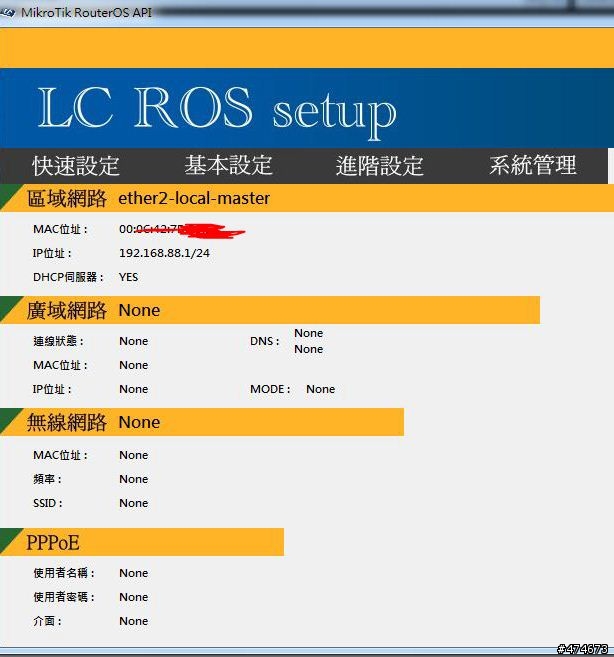Click the 使用者密碼 None value
This screenshot has width=614, height=657.
134,597
